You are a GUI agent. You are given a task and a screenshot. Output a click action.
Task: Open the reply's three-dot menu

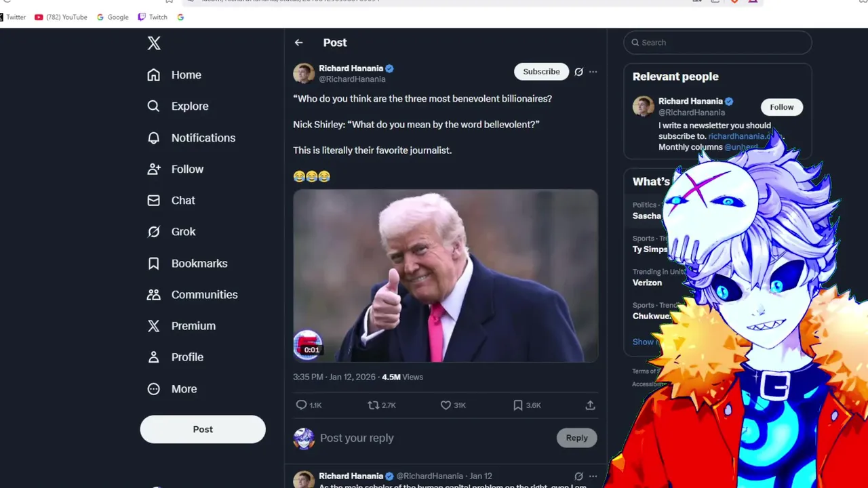(x=593, y=476)
